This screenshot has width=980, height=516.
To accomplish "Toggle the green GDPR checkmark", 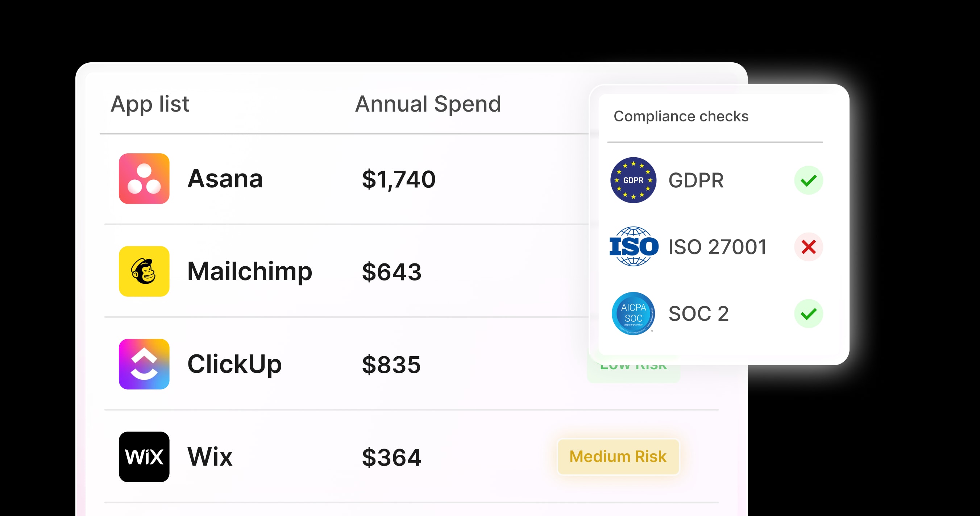I will (x=809, y=180).
